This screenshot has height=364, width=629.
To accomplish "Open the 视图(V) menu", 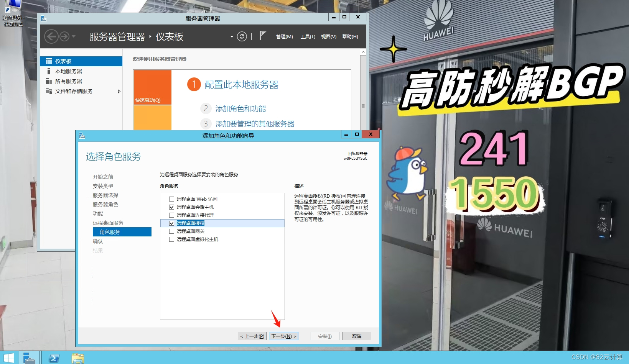I will click(x=329, y=37).
